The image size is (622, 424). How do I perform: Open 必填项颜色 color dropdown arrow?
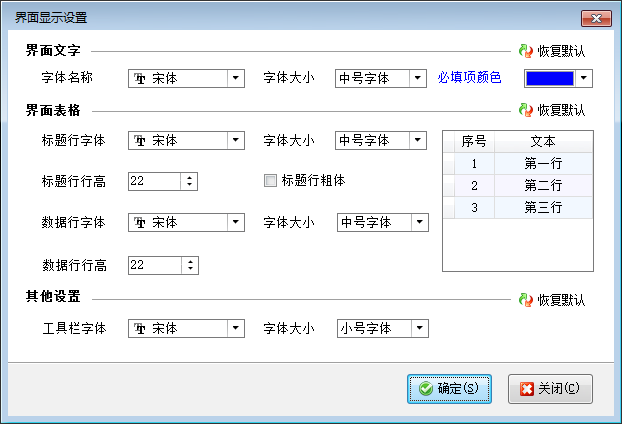pyautogui.click(x=584, y=78)
